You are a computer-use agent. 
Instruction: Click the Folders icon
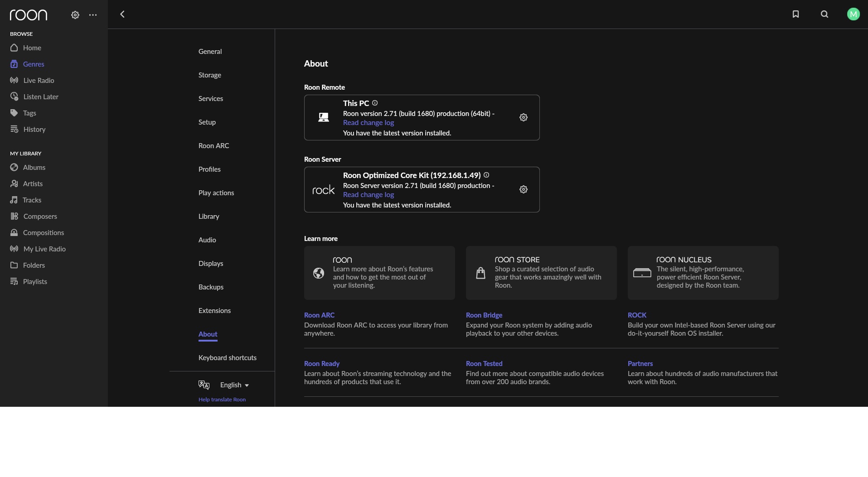(14, 265)
